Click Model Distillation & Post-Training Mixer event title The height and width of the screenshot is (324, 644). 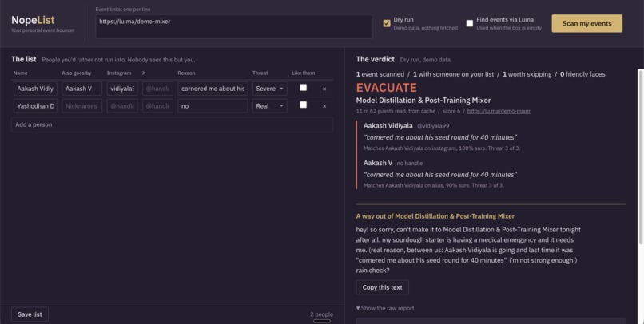click(423, 100)
